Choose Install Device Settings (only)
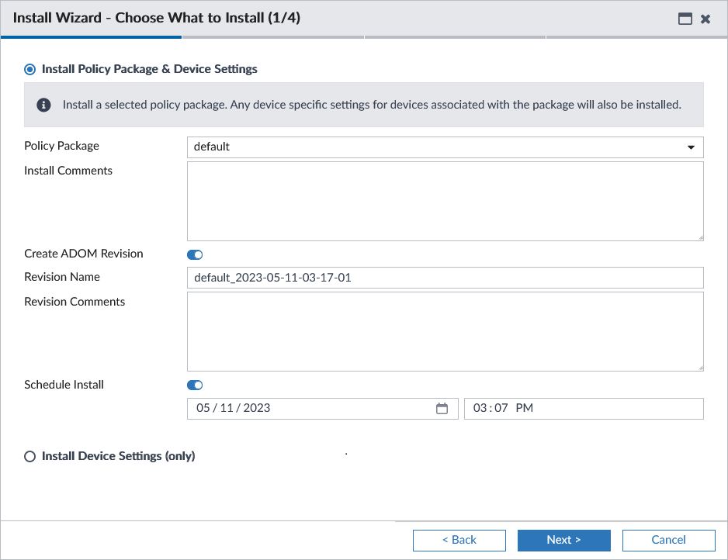Screen dimensions: 728x560 29,456
